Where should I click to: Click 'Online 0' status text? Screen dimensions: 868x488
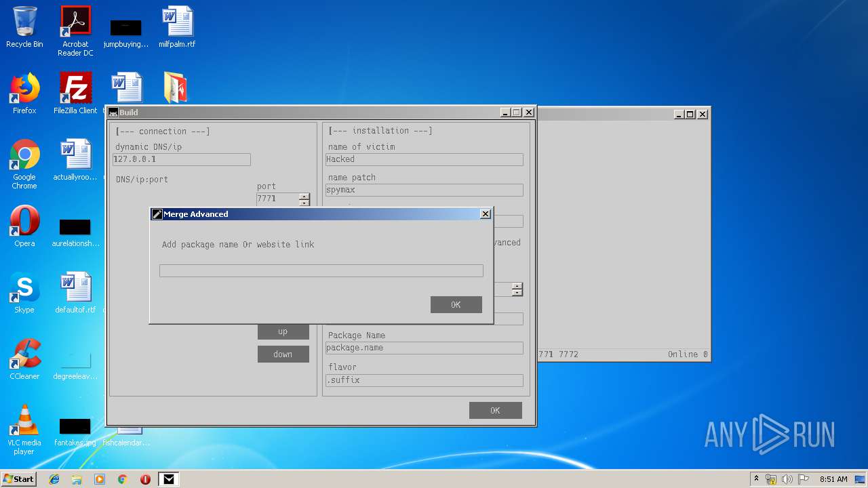tap(688, 354)
